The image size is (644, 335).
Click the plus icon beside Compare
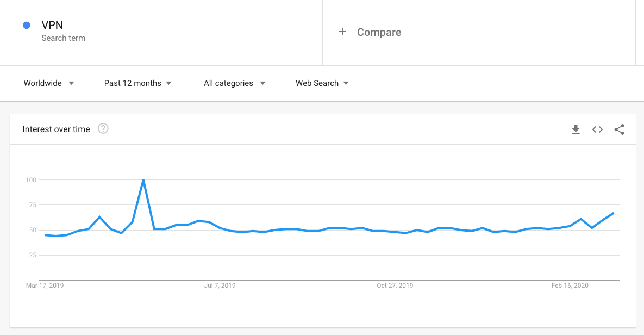(x=342, y=32)
